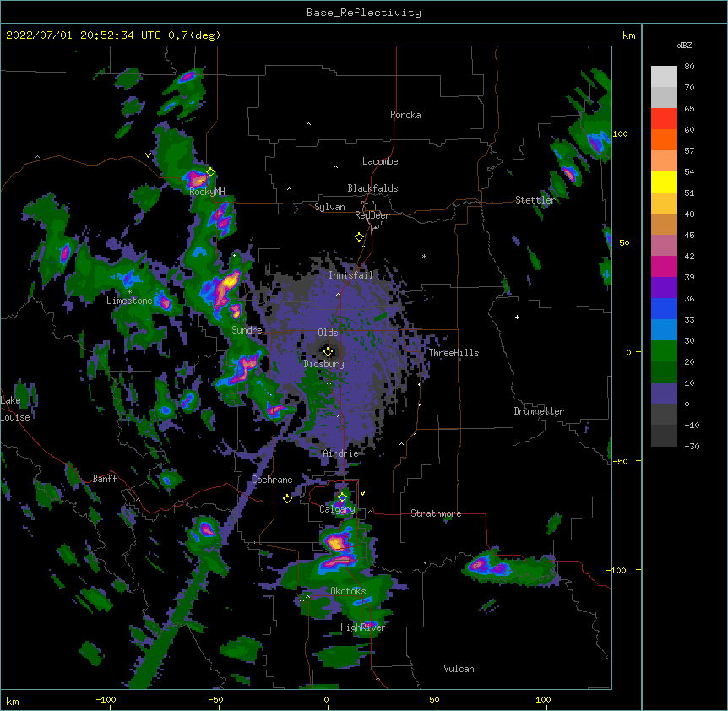The height and width of the screenshot is (711, 728).
Task: Click the ThreeHills city label
Action: (454, 353)
